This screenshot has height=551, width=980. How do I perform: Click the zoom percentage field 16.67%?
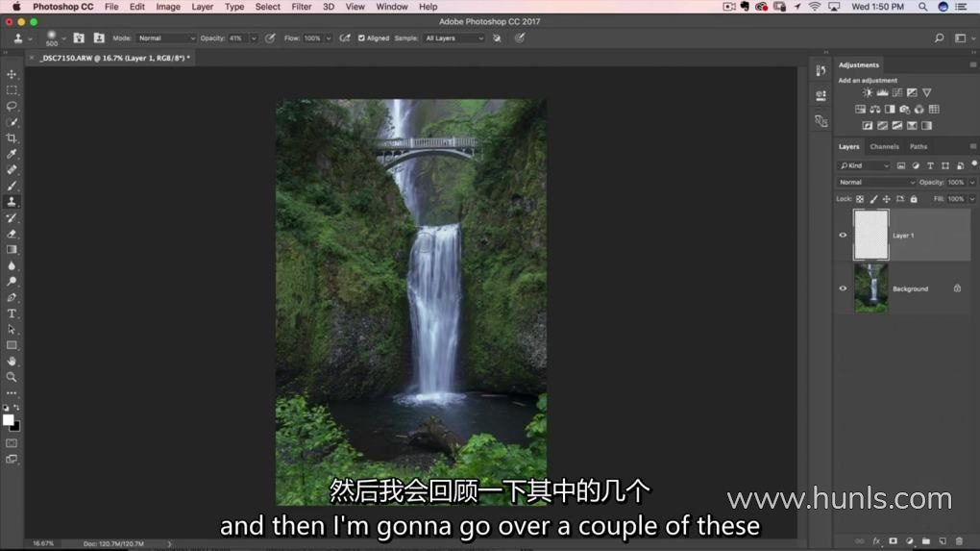click(x=43, y=543)
